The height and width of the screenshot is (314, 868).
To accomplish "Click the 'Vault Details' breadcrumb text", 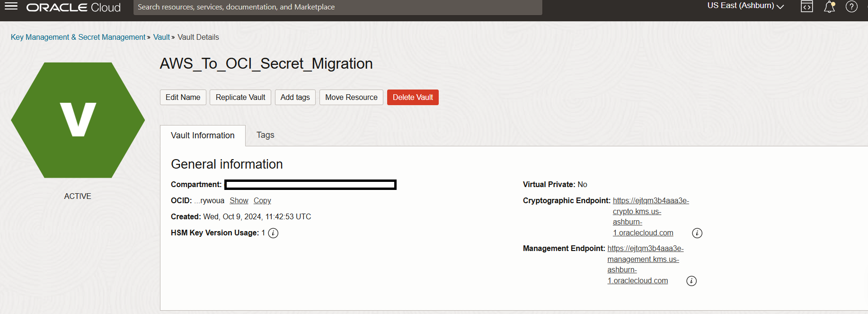I will [198, 37].
